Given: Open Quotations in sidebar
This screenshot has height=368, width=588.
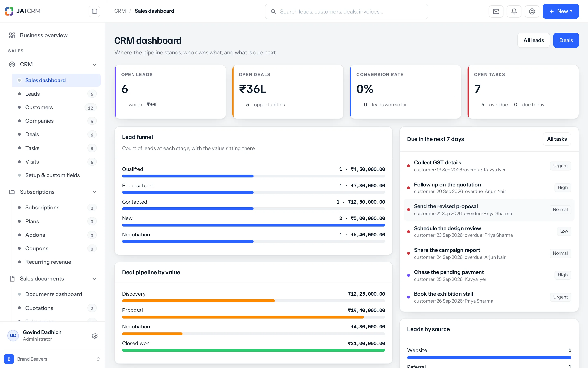Looking at the screenshot, I should 56,308.
